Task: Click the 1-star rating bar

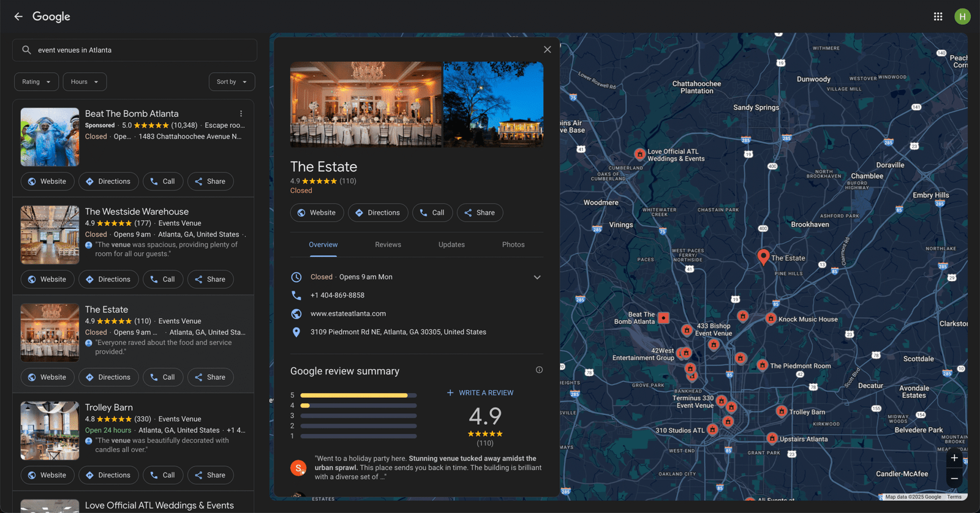Action: (358, 436)
